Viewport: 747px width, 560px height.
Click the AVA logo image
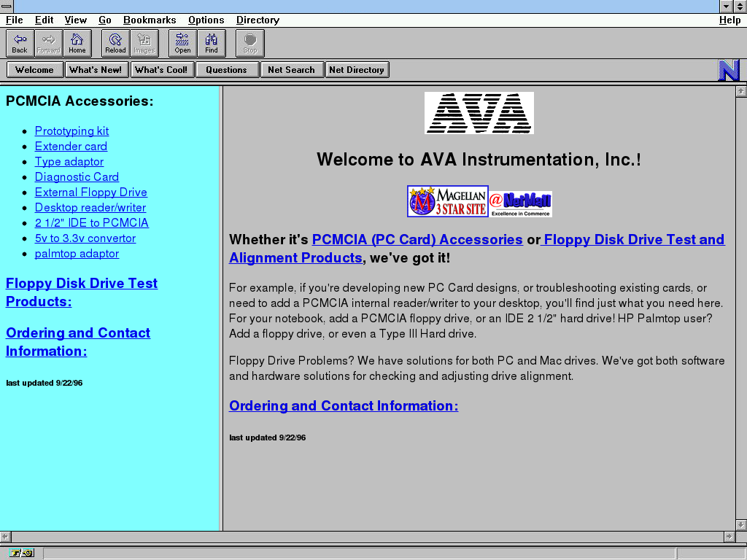coord(479,113)
